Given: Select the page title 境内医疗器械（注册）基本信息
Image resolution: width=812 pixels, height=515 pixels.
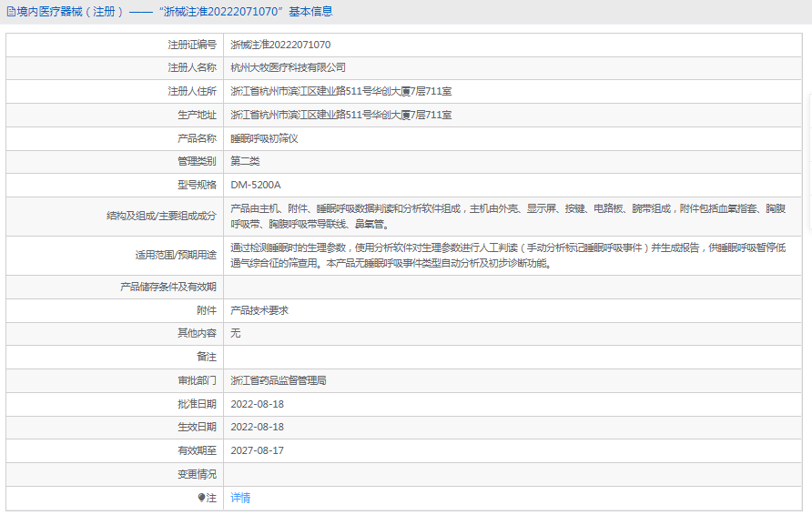Looking at the screenshot, I should pos(175,12).
